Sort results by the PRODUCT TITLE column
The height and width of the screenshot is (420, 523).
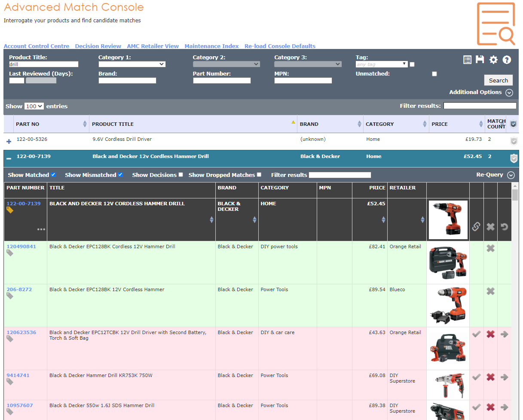(193, 124)
